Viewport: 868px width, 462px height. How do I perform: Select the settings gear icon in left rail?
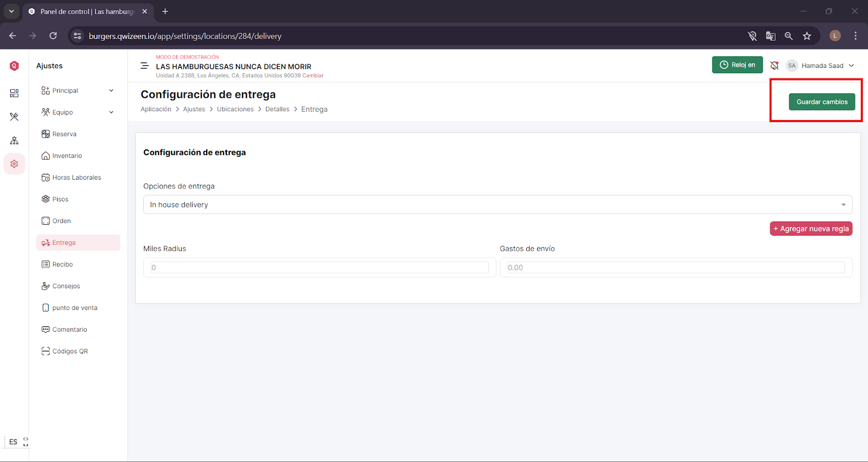point(14,164)
